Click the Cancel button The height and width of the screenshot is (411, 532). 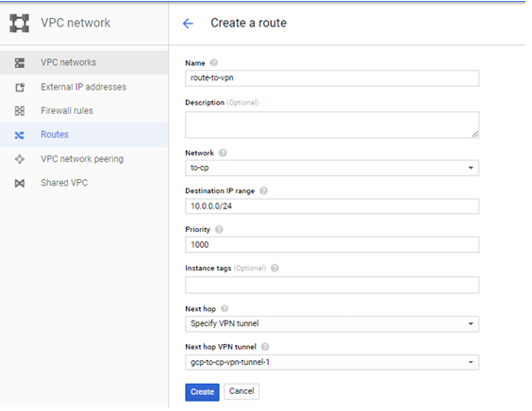click(x=241, y=391)
